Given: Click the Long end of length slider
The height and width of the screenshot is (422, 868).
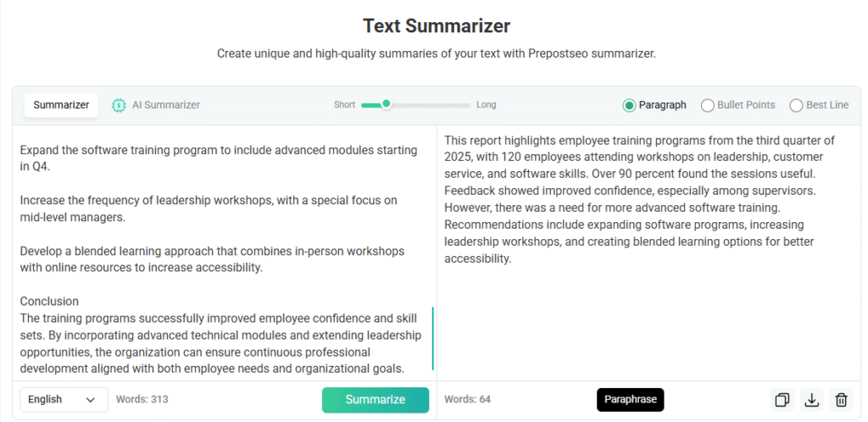Looking at the screenshot, I should [486, 105].
